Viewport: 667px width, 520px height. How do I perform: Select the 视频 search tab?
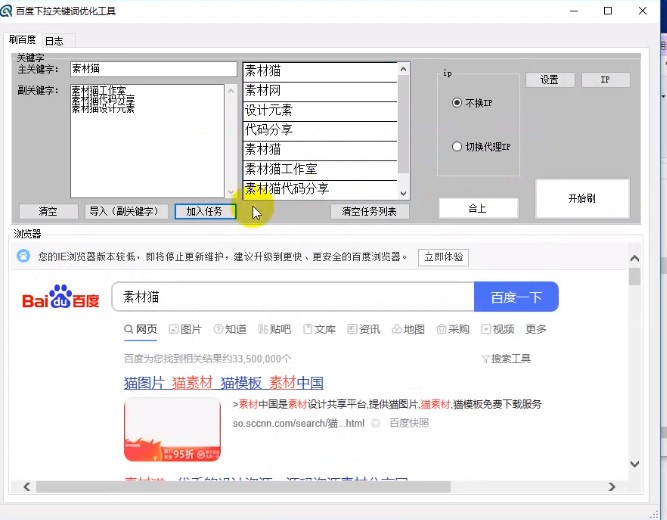(498, 329)
